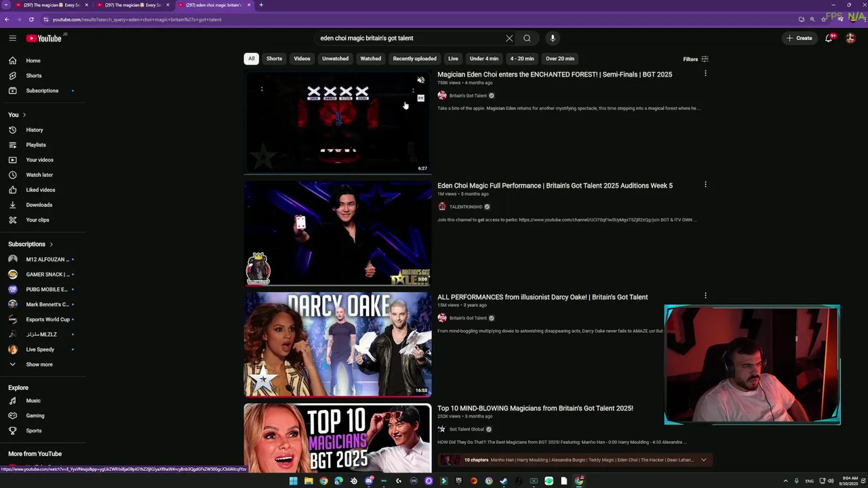Select the All filter chip
The width and height of the screenshot is (868, 488).
pyautogui.click(x=251, y=58)
